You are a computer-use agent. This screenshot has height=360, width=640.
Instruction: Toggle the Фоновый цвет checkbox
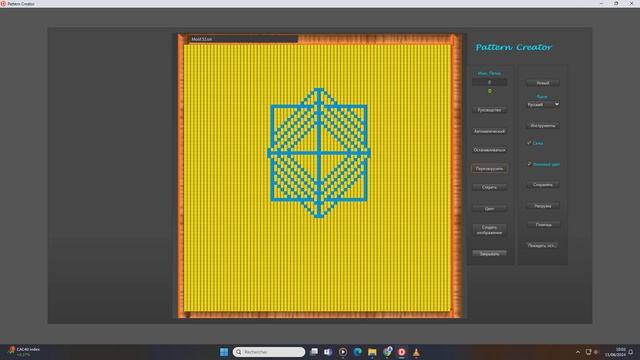tap(529, 164)
